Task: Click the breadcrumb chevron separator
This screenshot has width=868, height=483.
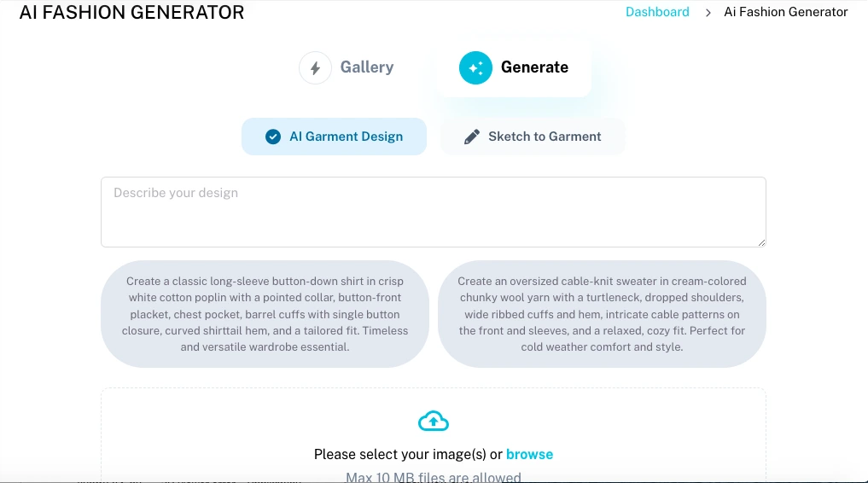Action: (708, 13)
